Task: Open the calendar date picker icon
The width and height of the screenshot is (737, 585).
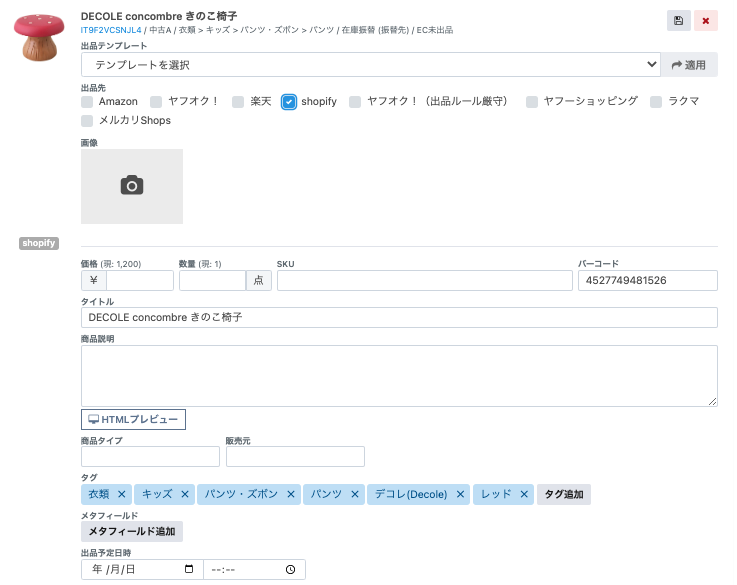Action: 189,569
